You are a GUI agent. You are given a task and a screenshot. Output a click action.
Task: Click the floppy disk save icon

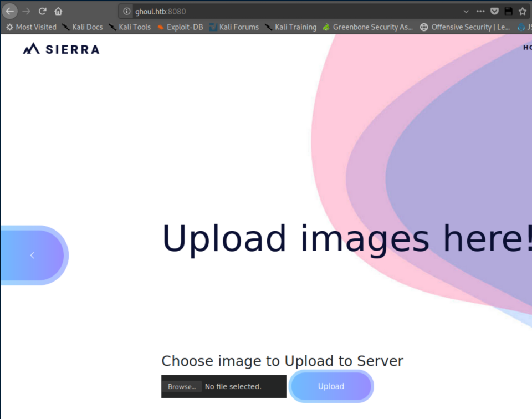pos(508,11)
